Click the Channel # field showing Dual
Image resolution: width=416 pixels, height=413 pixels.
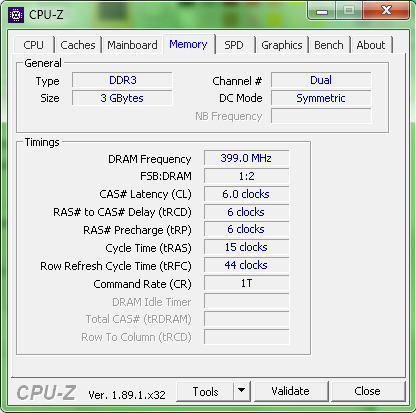[x=321, y=80]
